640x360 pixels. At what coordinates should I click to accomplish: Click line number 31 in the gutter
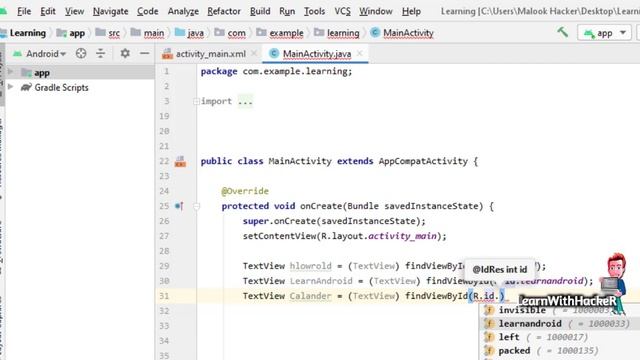tap(164, 296)
